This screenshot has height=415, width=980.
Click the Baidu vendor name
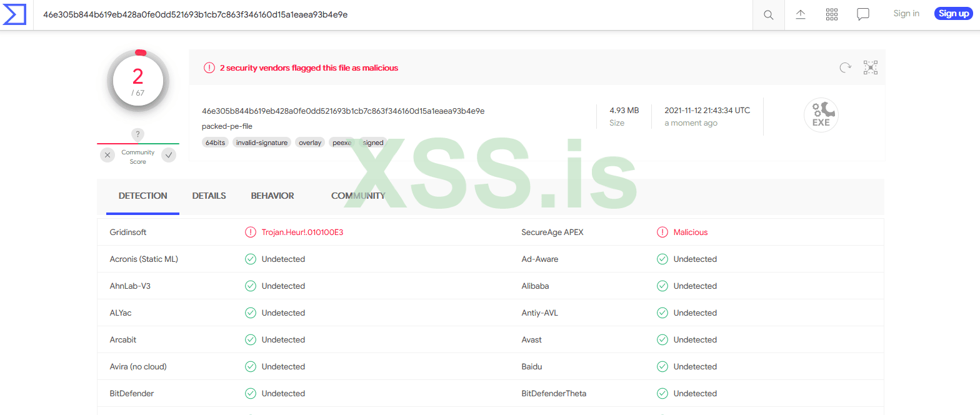(532, 366)
